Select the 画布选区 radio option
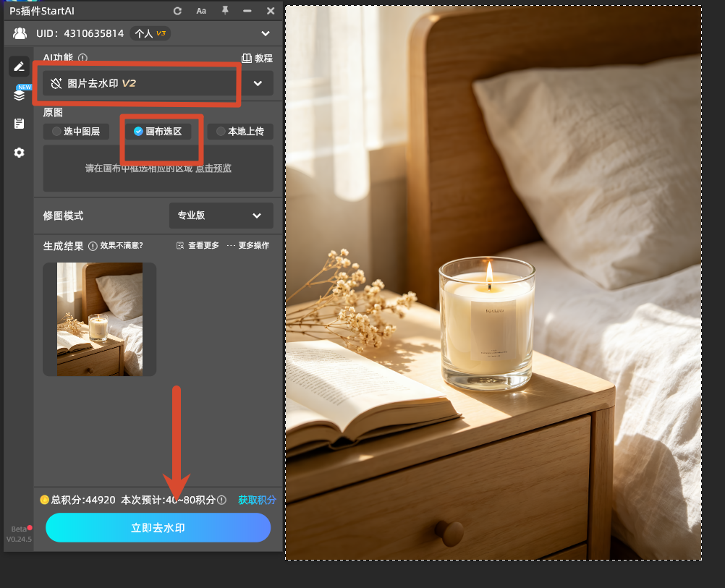Viewport: 725px width, 588px height. [158, 132]
